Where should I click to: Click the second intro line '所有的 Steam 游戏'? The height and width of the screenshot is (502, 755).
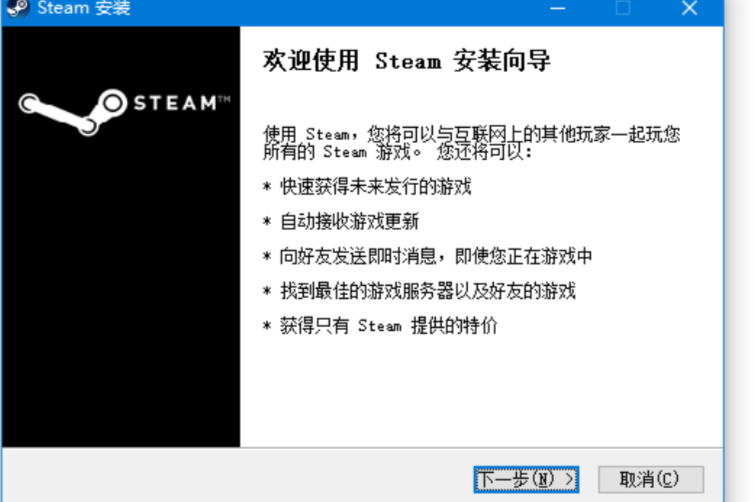(x=398, y=153)
